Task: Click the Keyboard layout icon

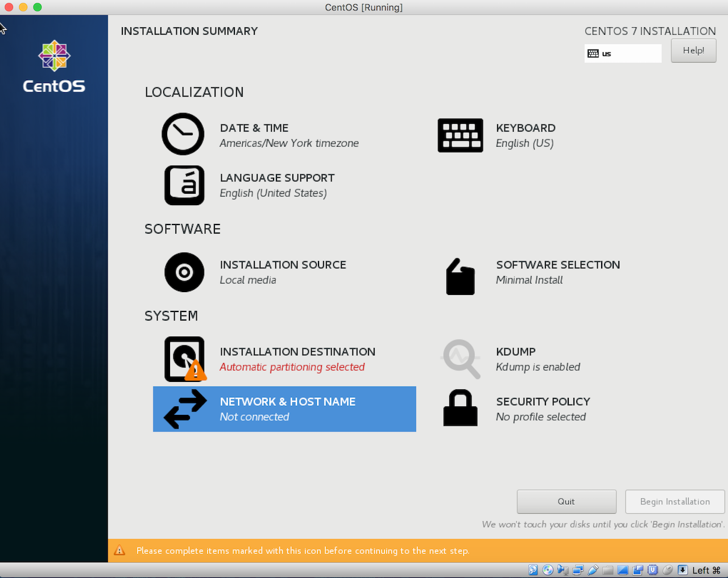Action: tap(460, 135)
